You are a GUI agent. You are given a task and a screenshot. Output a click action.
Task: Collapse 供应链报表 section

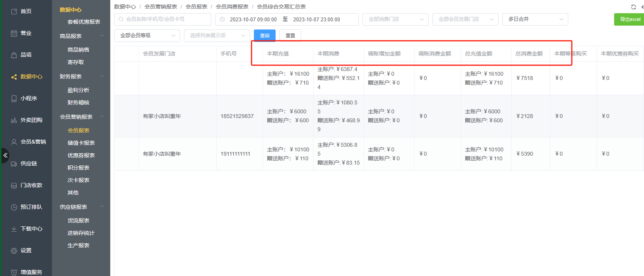tap(102, 207)
